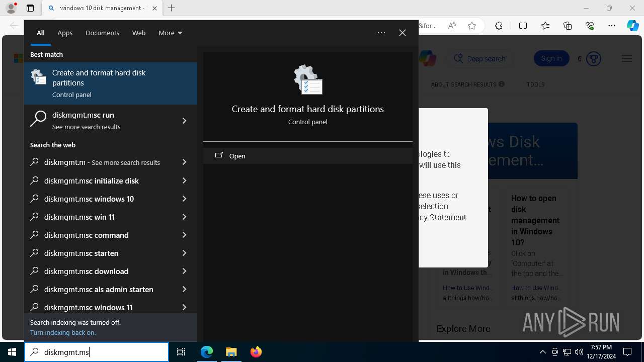Open Edge Extensions icon
Viewport: 644px width, 362px height.
point(499,26)
